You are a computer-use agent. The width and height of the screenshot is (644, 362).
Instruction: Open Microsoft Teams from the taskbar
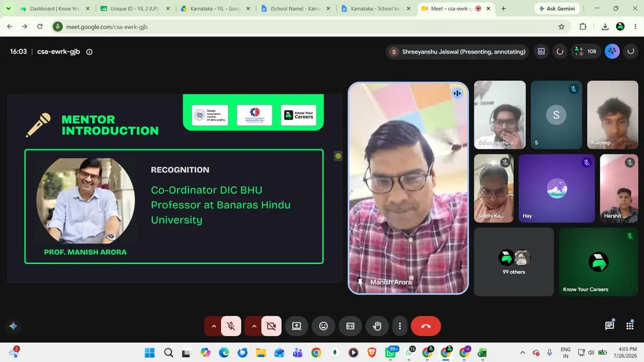pyautogui.click(x=297, y=352)
